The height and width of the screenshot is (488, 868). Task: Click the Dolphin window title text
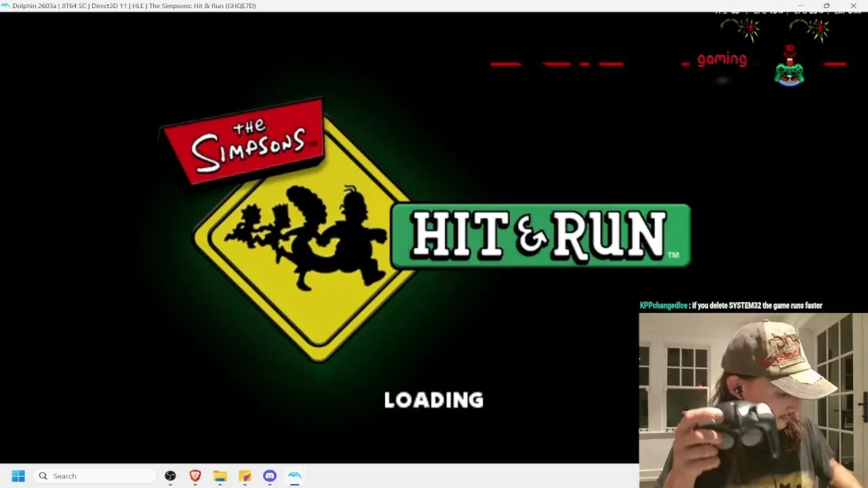point(134,6)
